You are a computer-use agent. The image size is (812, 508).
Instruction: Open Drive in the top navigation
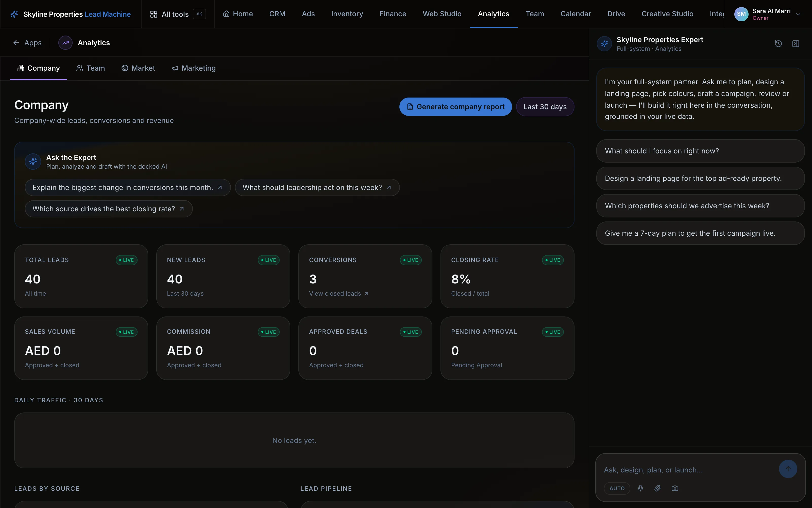tap(616, 14)
